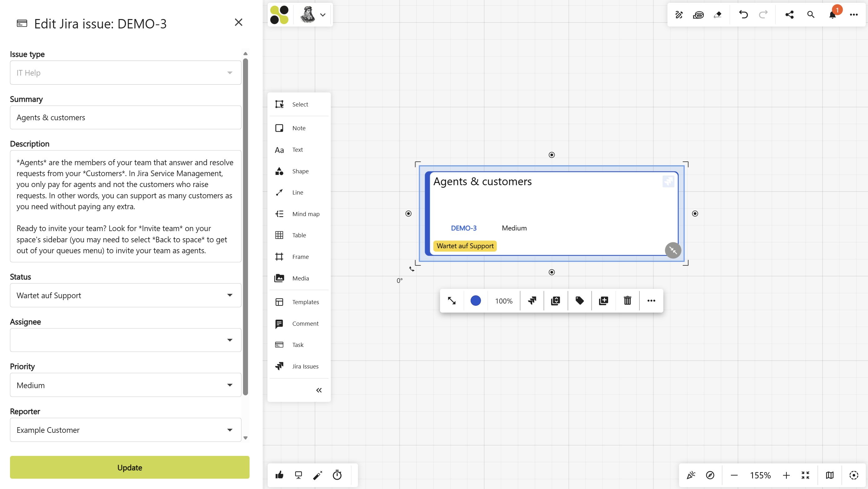
Task: Open the card's extra options ellipsis menu
Action: (651, 300)
